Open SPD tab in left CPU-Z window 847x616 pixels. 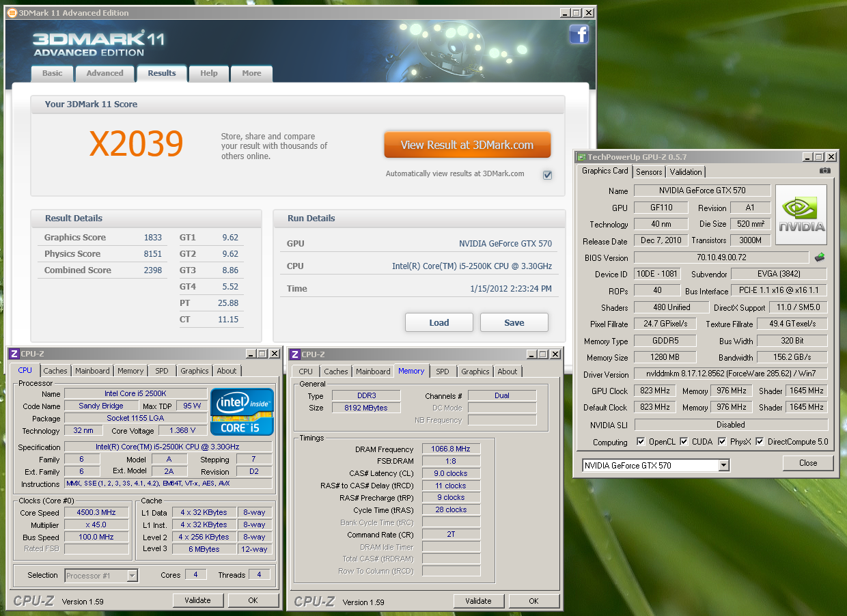point(162,371)
